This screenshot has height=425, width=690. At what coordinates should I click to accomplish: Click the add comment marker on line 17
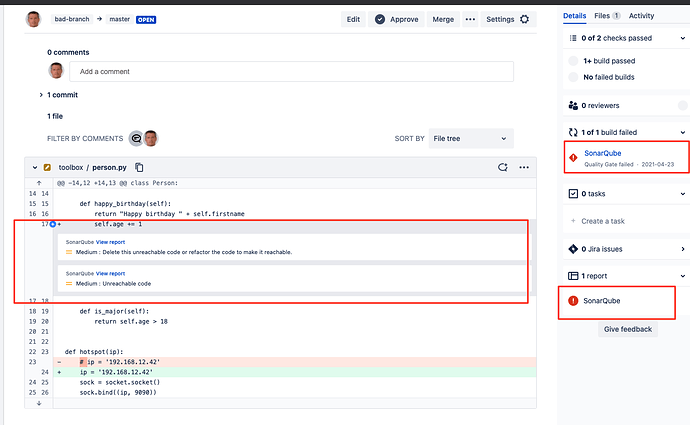53,224
